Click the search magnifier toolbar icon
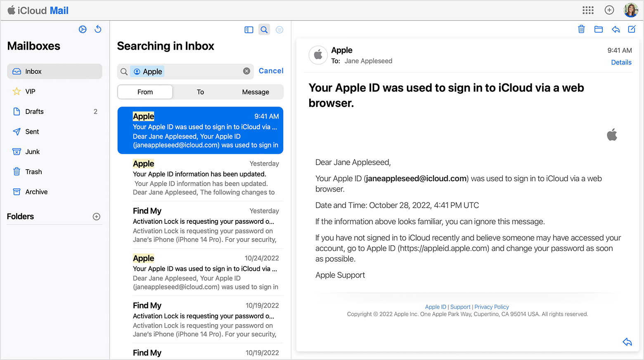The image size is (644, 360). [x=264, y=30]
